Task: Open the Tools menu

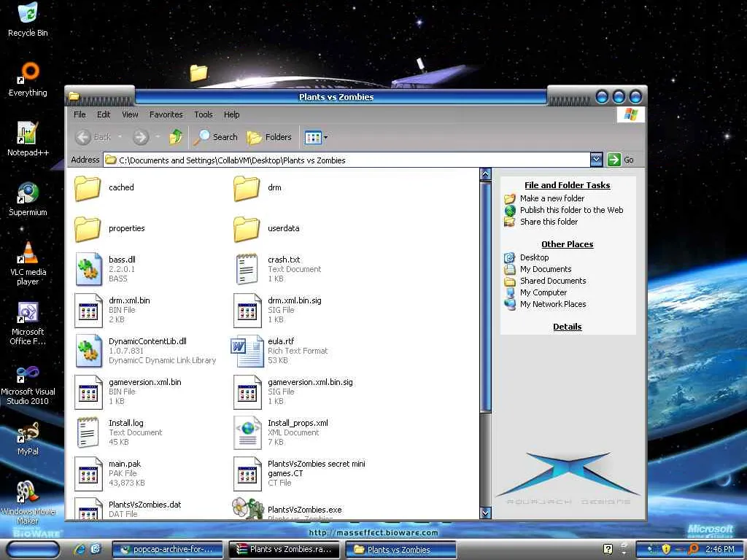Action: coord(204,114)
